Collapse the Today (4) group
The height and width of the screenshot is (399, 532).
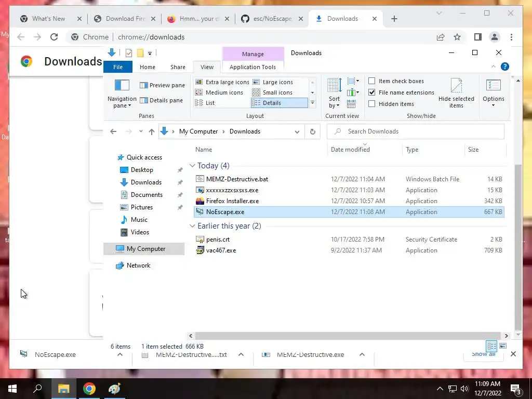click(x=192, y=166)
